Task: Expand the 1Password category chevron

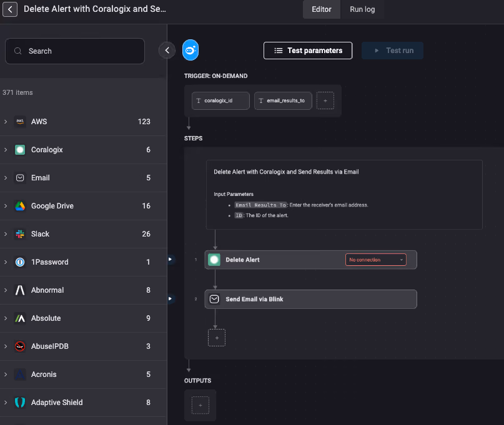Action: [x=6, y=262]
